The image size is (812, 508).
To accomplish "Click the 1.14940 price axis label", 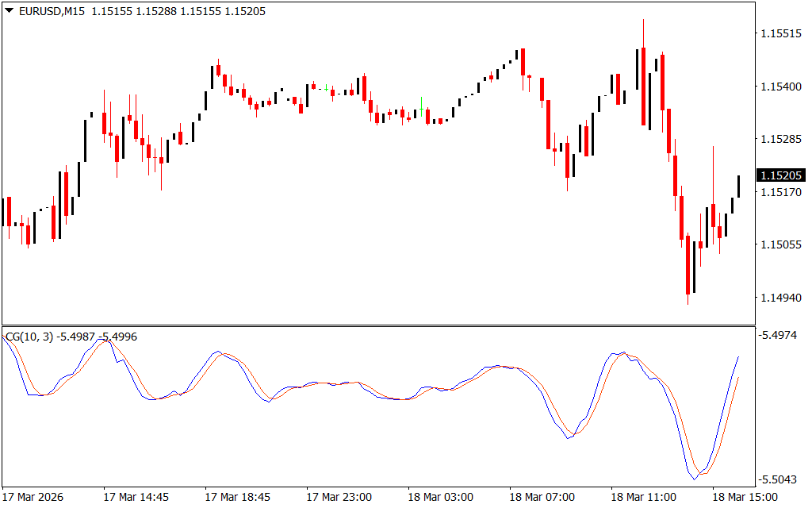I will point(782,298).
